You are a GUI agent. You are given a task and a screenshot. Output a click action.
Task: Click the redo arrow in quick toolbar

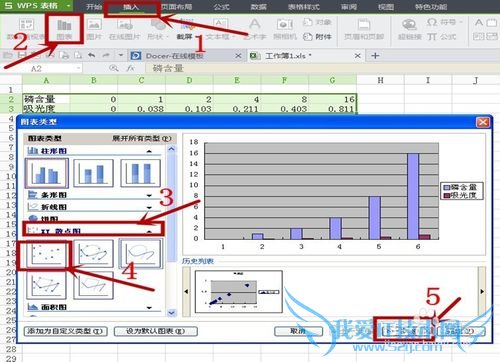tap(106, 55)
